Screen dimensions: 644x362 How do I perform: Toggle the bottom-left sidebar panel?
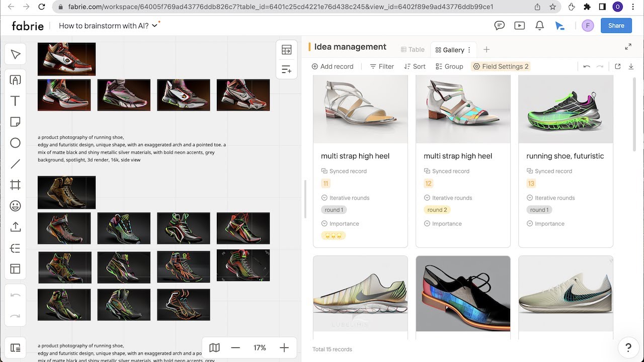[x=16, y=348]
